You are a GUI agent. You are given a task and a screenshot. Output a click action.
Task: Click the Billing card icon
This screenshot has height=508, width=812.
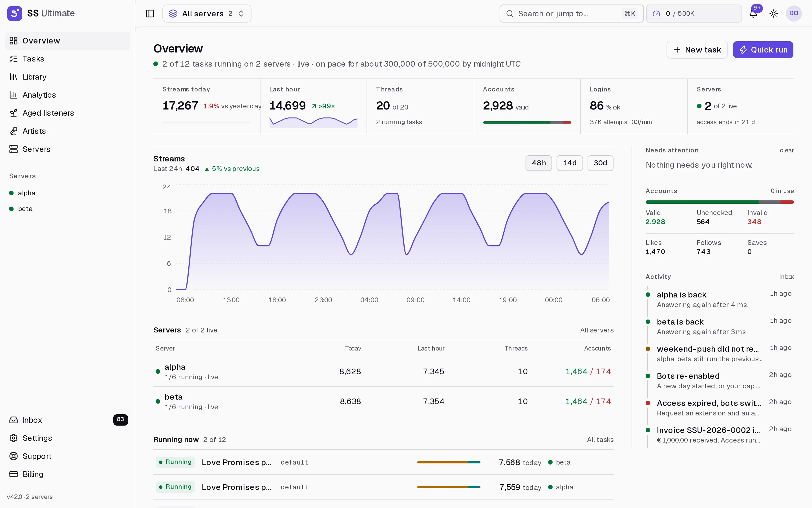click(14, 474)
